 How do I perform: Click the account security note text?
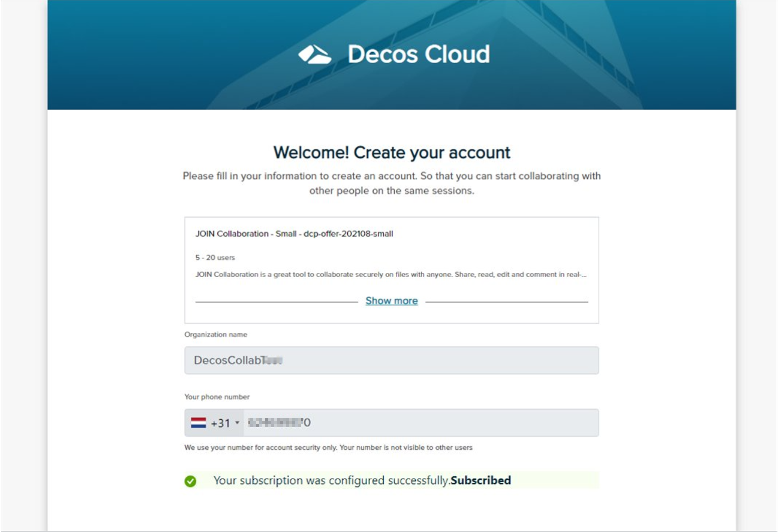point(328,447)
